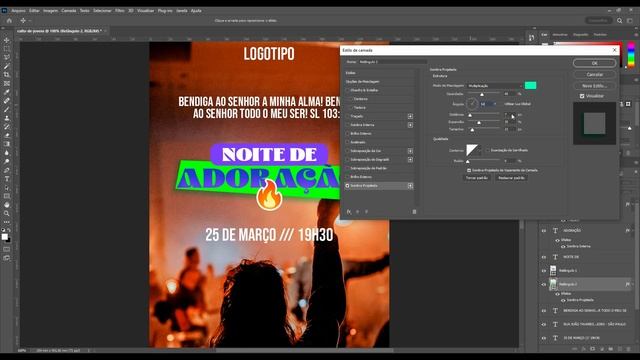Enable the Brilho Interno effect checkbox

tap(348, 133)
